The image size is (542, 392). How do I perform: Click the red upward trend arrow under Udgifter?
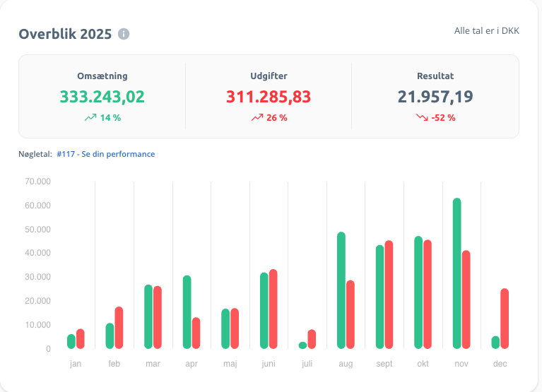257,117
